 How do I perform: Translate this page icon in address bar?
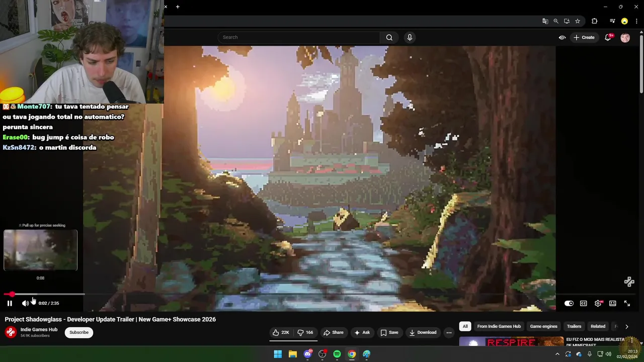point(545,21)
